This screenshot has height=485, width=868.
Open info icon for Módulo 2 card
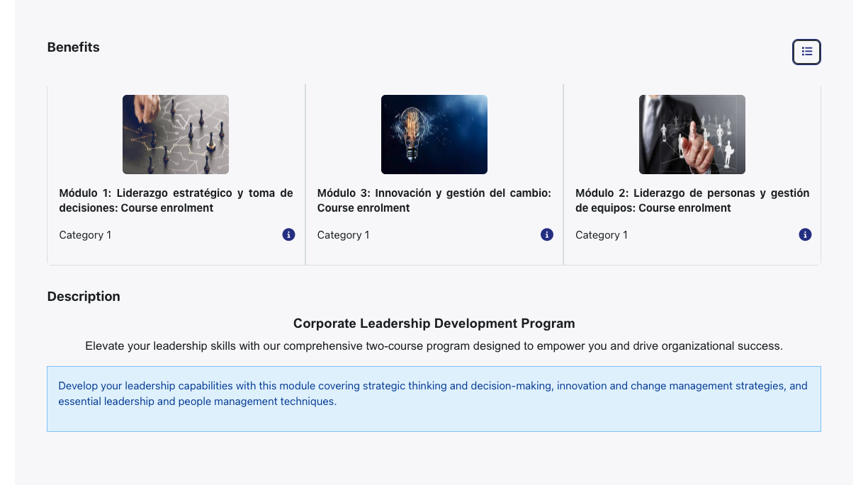tap(805, 234)
